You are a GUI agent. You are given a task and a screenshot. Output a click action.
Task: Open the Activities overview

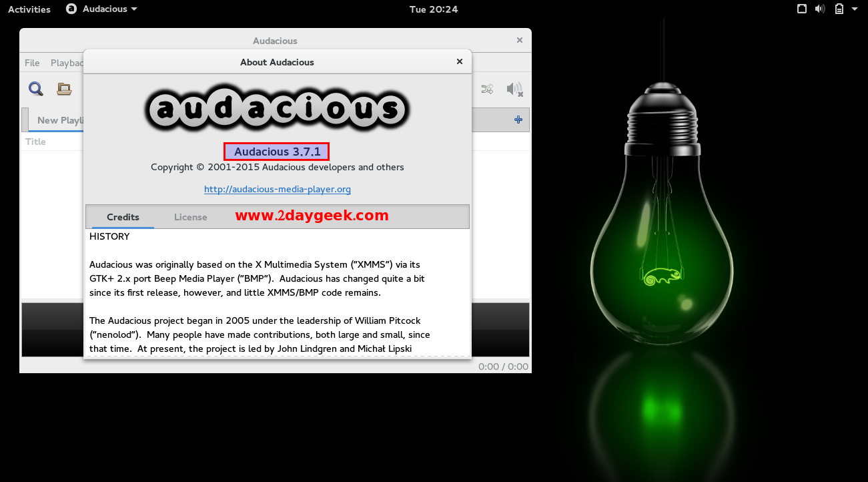coord(29,9)
